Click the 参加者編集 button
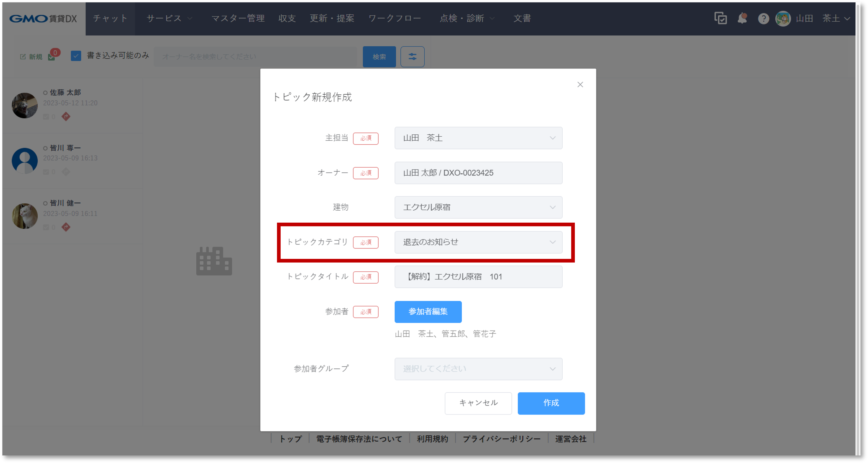Viewport: 868px width, 463px height. (428, 312)
